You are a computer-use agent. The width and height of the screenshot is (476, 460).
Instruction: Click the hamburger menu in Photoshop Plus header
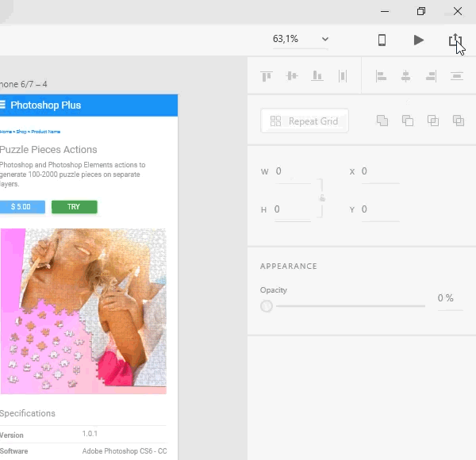click(x=2, y=105)
